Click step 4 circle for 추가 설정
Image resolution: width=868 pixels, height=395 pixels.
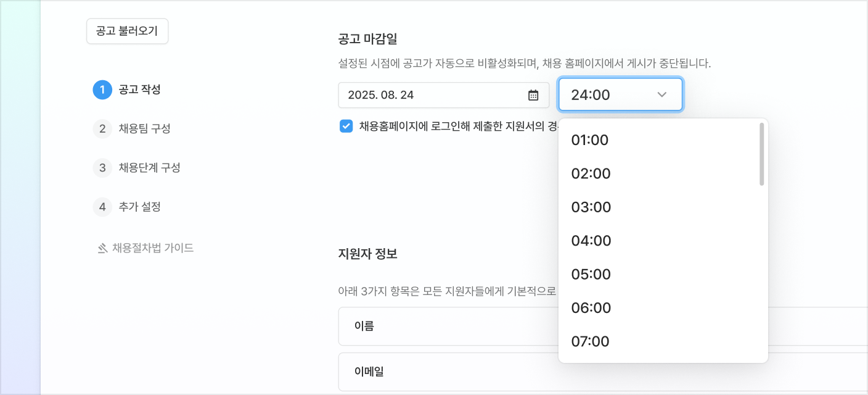tap(102, 207)
